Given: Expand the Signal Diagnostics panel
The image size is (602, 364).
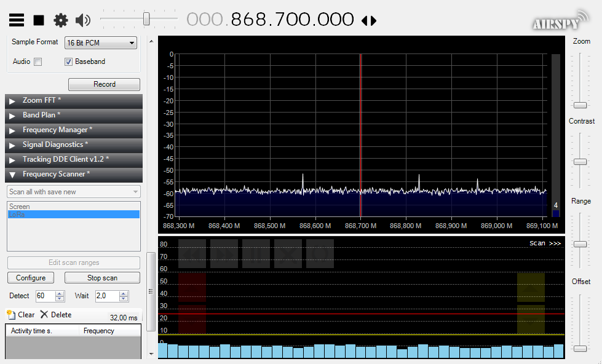Looking at the screenshot, I should [74, 144].
